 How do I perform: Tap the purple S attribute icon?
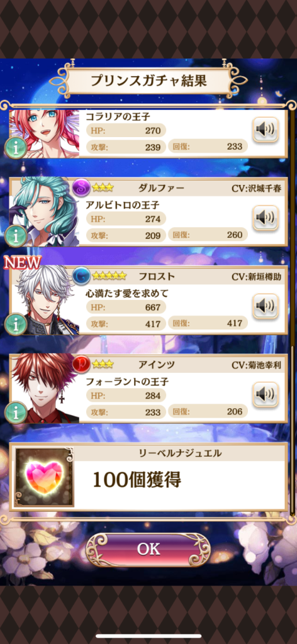pyautogui.click(x=81, y=188)
